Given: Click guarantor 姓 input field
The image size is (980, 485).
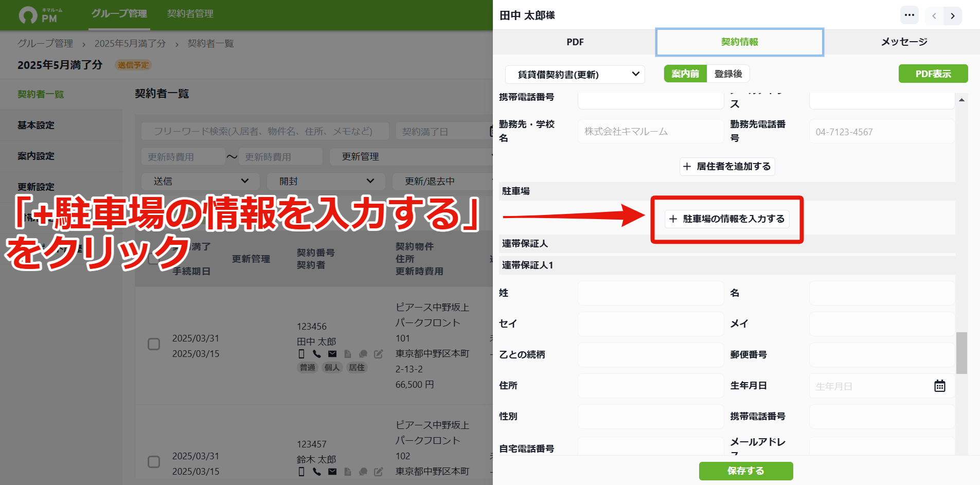Looking at the screenshot, I should tap(651, 293).
